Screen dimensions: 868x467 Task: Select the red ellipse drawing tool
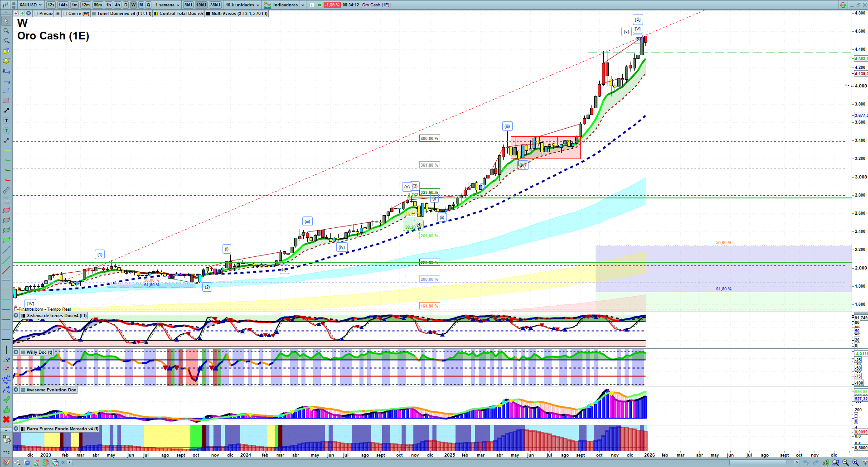pos(6,210)
